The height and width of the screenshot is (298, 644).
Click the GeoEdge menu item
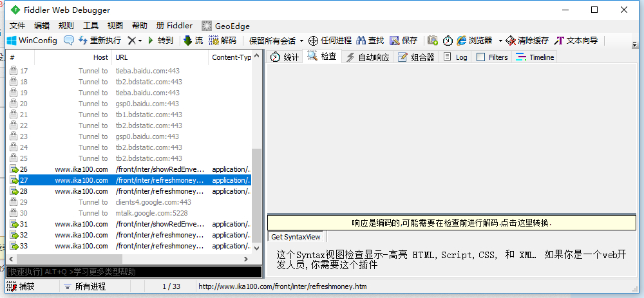(x=226, y=26)
